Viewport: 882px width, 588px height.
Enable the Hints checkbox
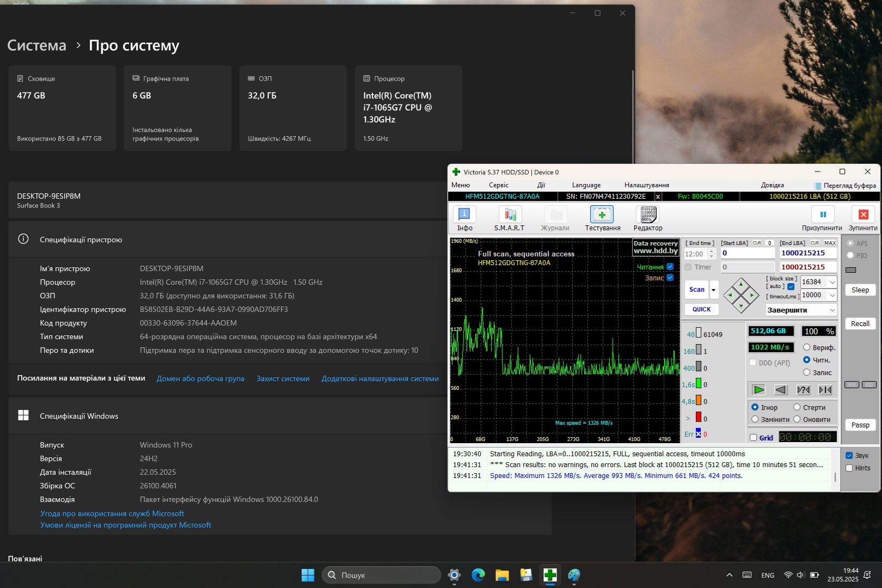(849, 468)
